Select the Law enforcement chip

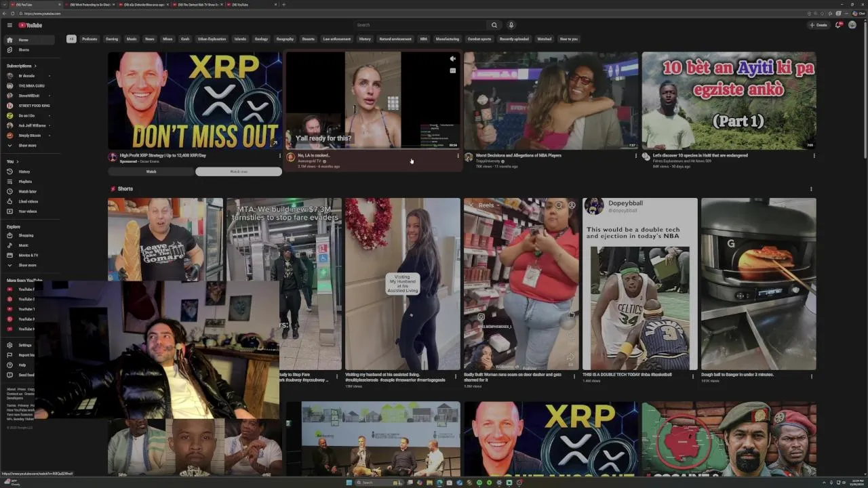click(x=337, y=39)
